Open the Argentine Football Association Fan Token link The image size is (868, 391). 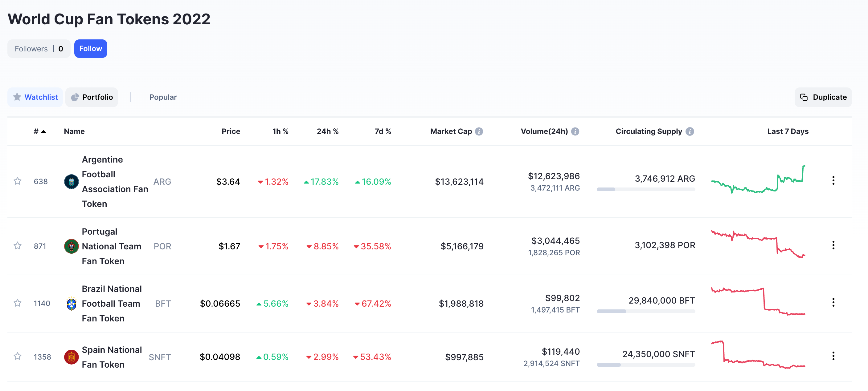click(x=115, y=182)
